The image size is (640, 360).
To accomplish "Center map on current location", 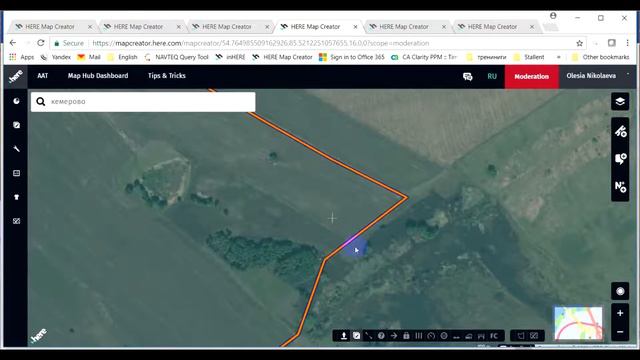I will [620, 291].
